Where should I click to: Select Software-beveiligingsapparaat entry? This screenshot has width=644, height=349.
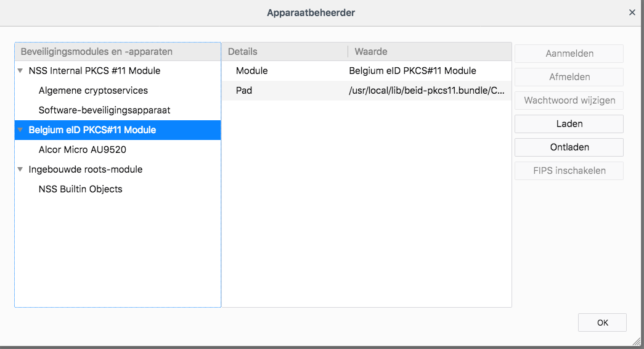pos(104,110)
